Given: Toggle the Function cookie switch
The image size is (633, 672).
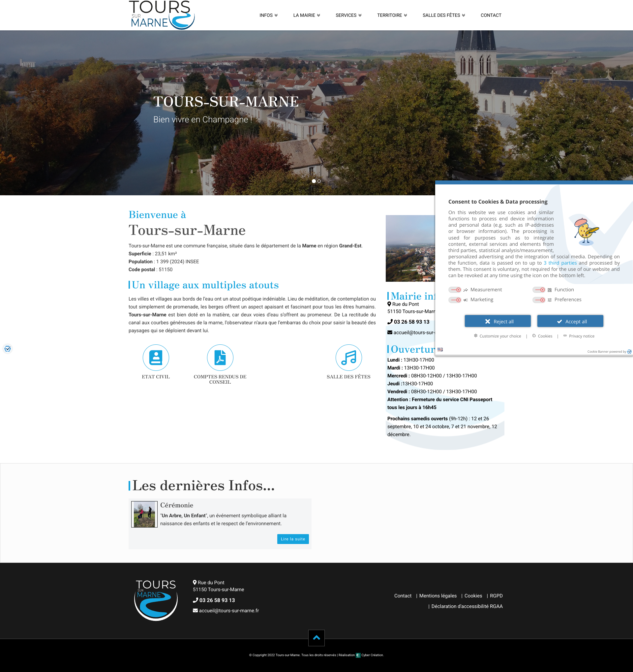Looking at the screenshot, I should [539, 290].
